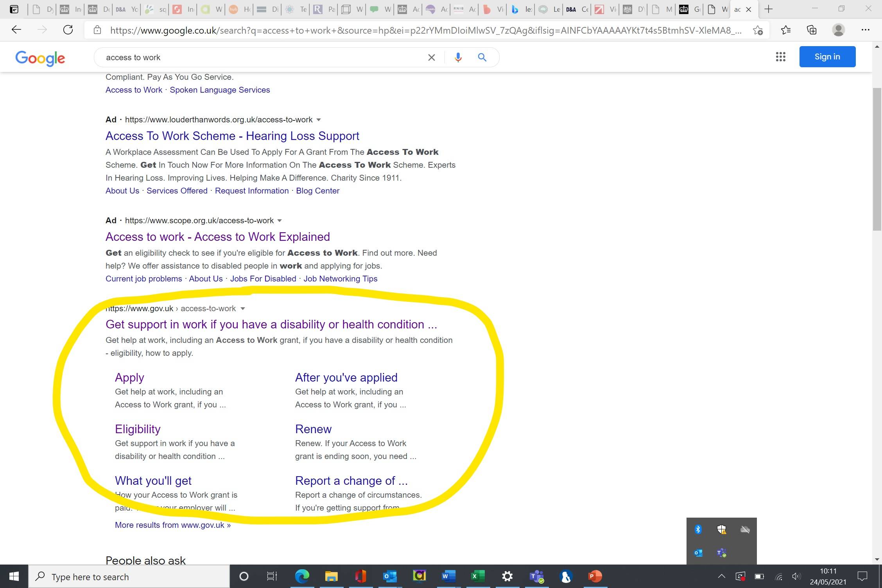The width and height of the screenshot is (882, 588).
Task: Open 'Access to work - Access to Work Explained'
Action: click(218, 237)
